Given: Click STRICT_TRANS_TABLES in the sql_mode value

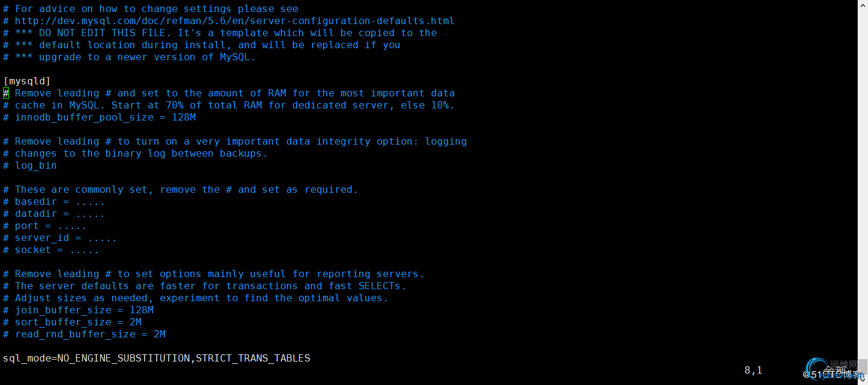Looking at the screenshot, I should (x=253, y=358).
